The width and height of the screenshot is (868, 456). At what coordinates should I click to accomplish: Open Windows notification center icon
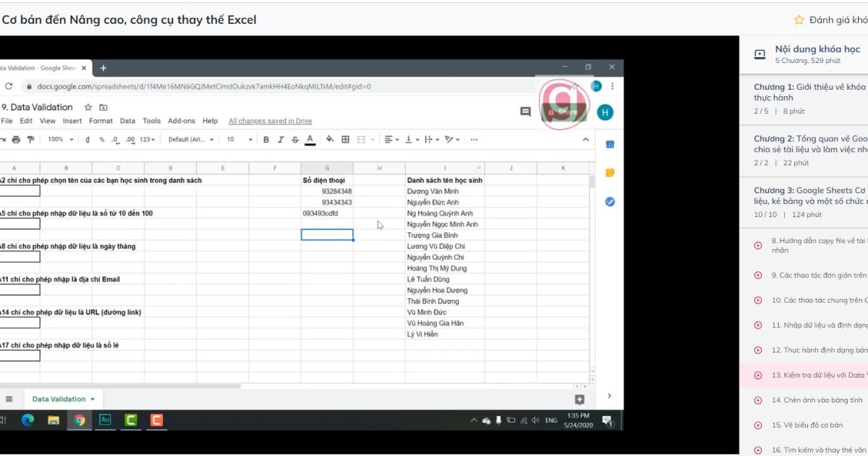tap(606, 421)
